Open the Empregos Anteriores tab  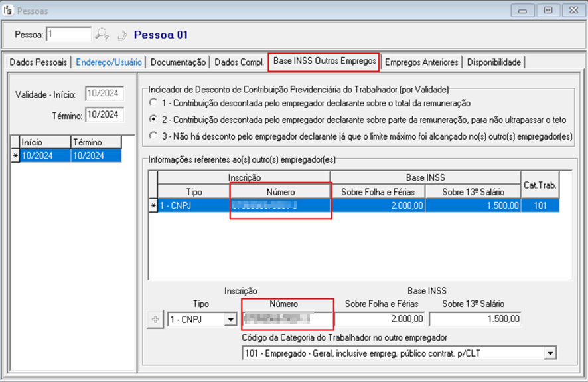421,62
